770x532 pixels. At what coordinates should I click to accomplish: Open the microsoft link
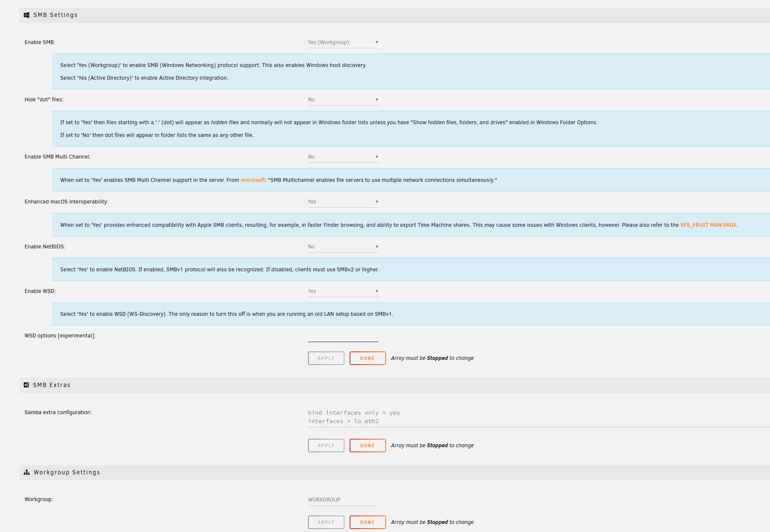point(252,180)
